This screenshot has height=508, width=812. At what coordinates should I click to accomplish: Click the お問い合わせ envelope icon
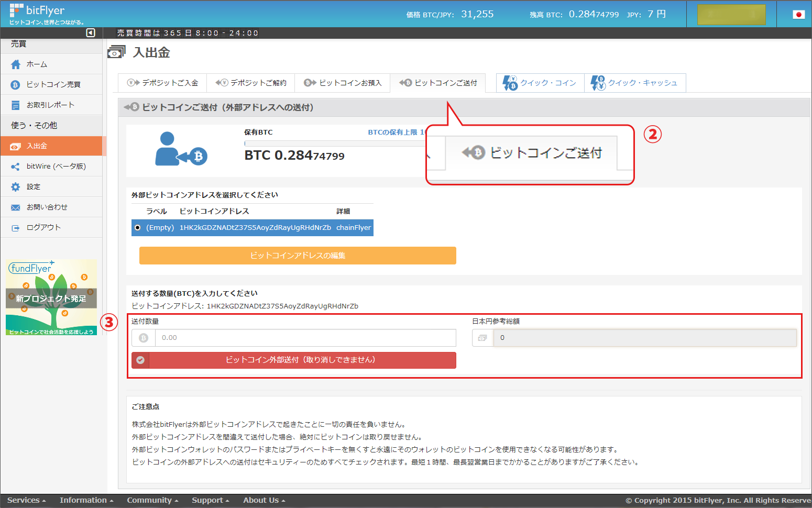(x=16, y=207)
